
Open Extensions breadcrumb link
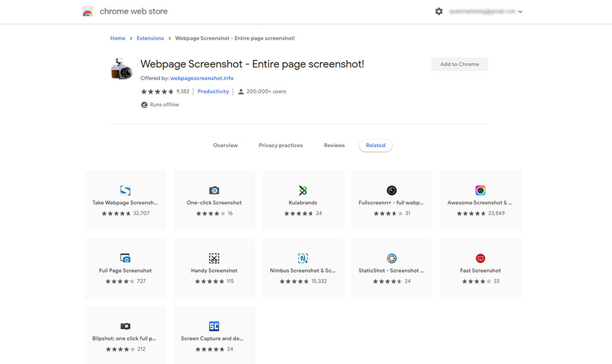(150, 38)
